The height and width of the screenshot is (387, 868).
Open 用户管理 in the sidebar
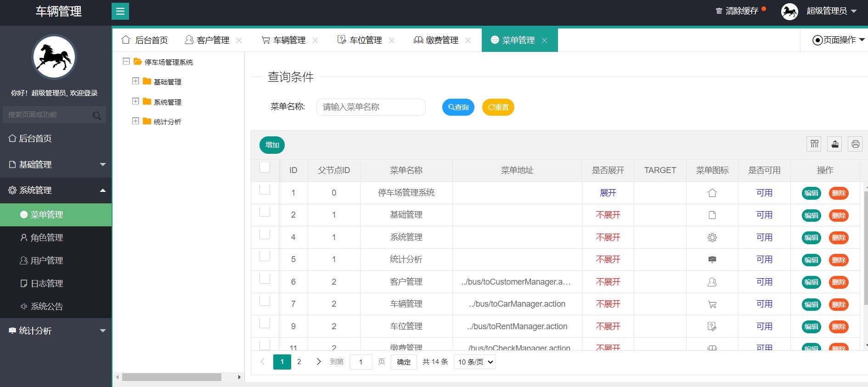[56, 261]
